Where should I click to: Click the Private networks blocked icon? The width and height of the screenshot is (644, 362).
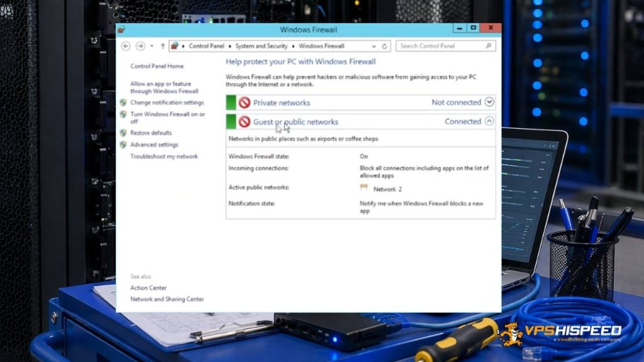point(245,102)
